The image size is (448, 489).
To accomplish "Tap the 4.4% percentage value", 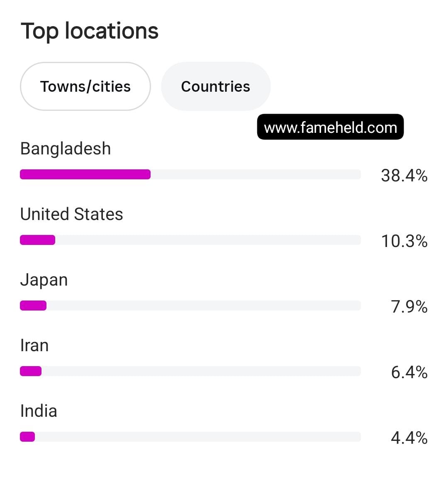I will click(x=409, y=438).
